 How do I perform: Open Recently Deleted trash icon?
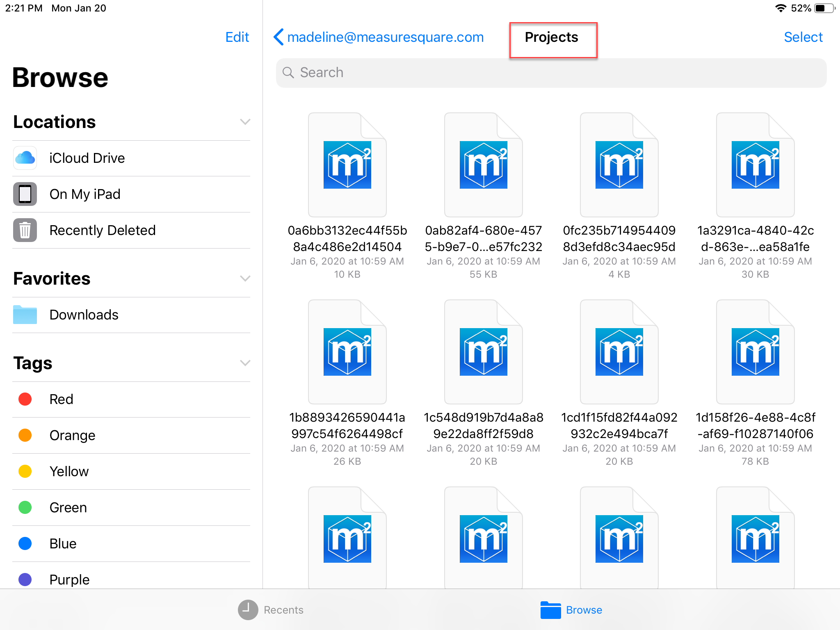pos(25,230)
